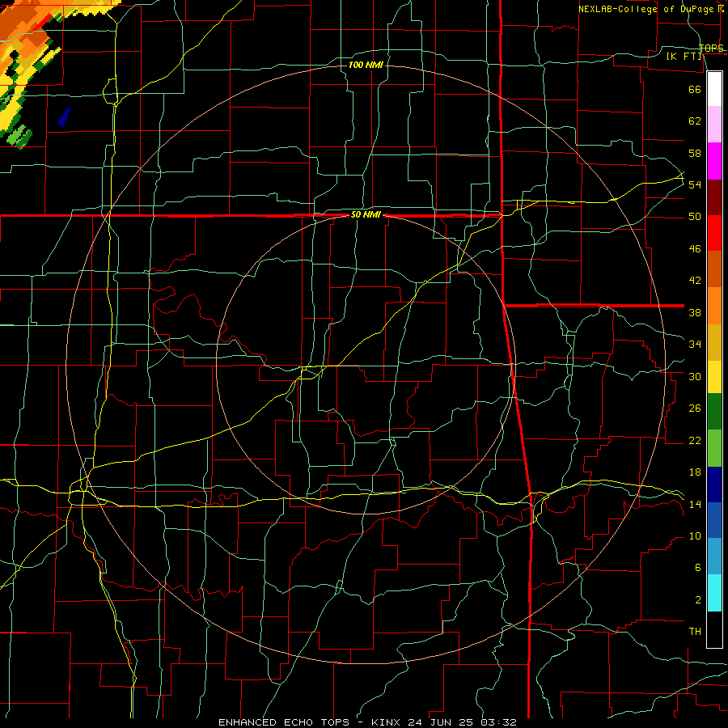Click the "58" legend value
This screenshot has width=728, height=728.
tap(695, 153)
